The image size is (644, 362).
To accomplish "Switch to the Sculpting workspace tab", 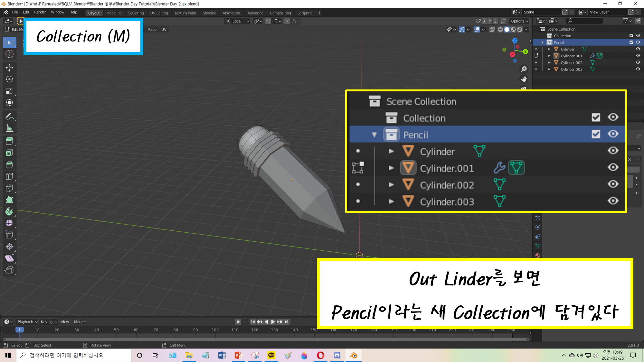I will point(136,13).
